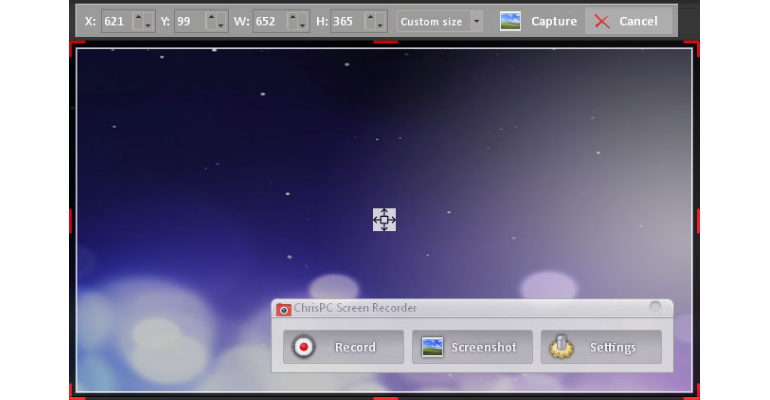Click the Capture landscape image icon
Viewport: 770px width, 400px height.
[x=510, y=22]
